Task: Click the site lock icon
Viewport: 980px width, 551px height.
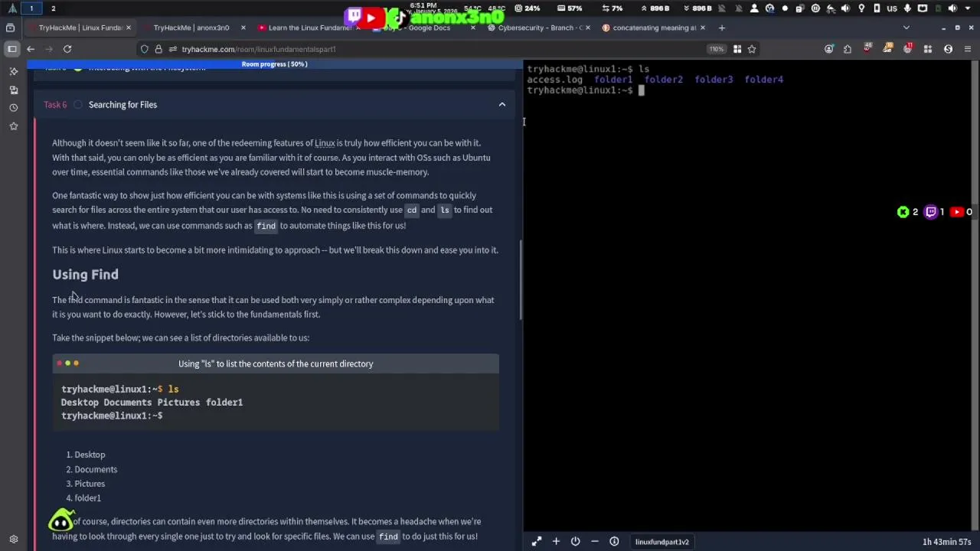Action: [x=158, y=49]
